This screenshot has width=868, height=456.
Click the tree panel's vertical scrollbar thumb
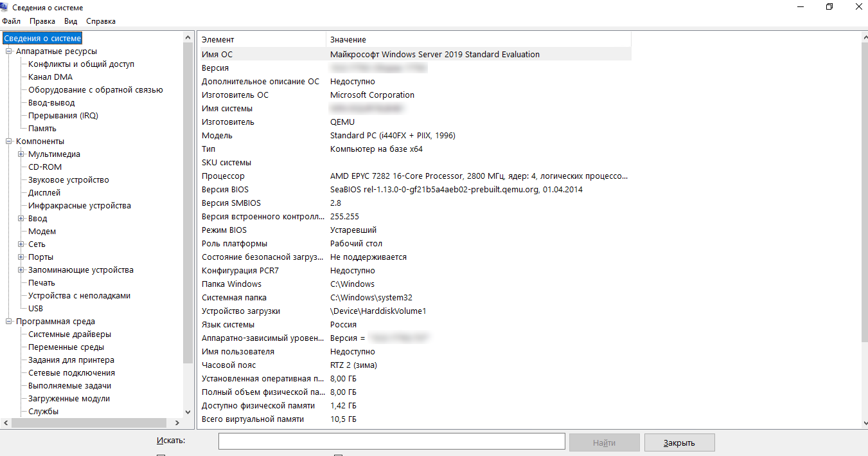pyautogui.click(x=188, y=203)
